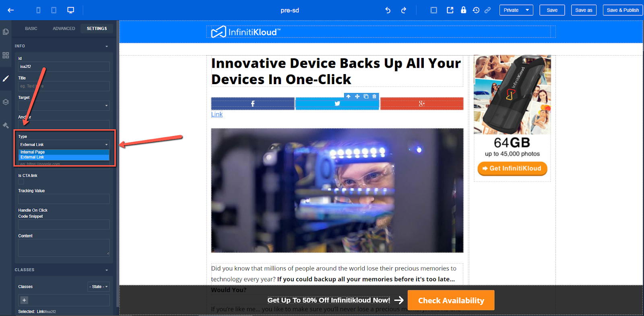The image size is (644, 316).
Task: Switch to the SETTINGS tab
Action: pos(97,29)
